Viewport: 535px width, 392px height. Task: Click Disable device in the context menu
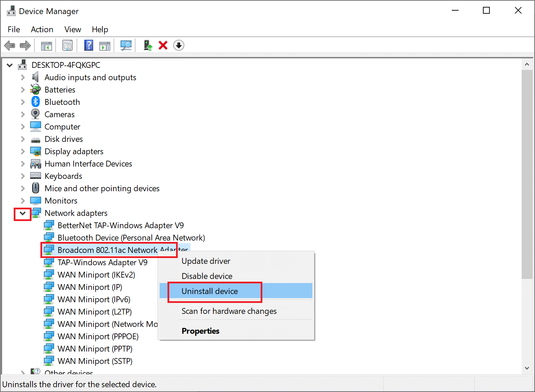(x=207, y=276)
